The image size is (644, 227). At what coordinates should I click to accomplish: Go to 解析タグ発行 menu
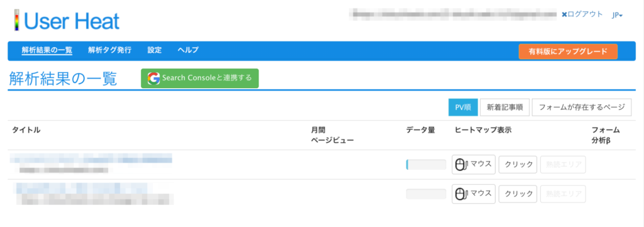click(x=109, y=50)
